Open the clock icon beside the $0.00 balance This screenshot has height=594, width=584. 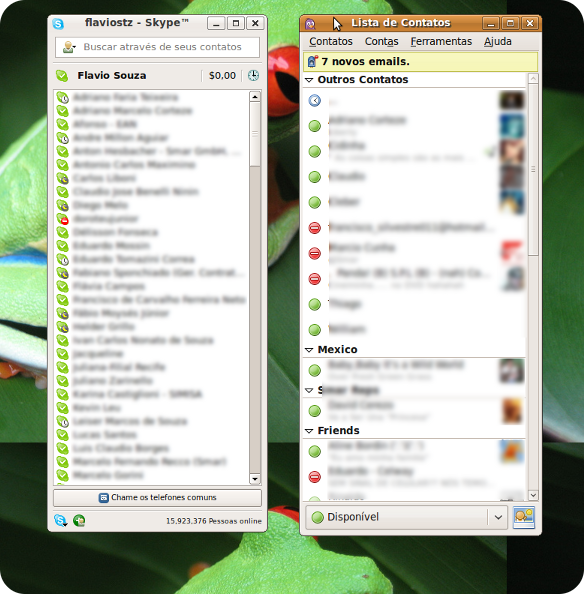253,75
